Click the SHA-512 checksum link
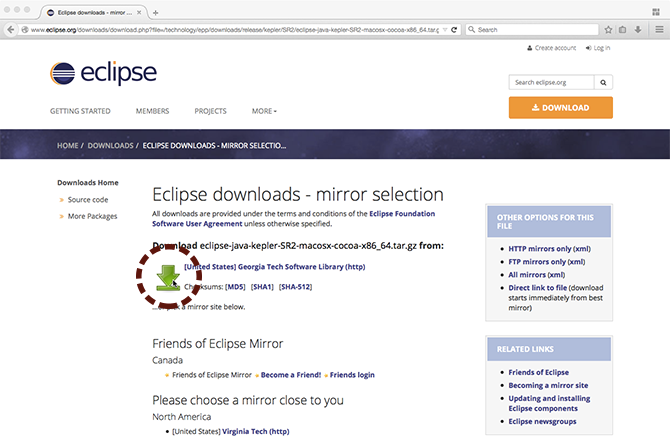 pyautogui.click(x=295, y=287)
